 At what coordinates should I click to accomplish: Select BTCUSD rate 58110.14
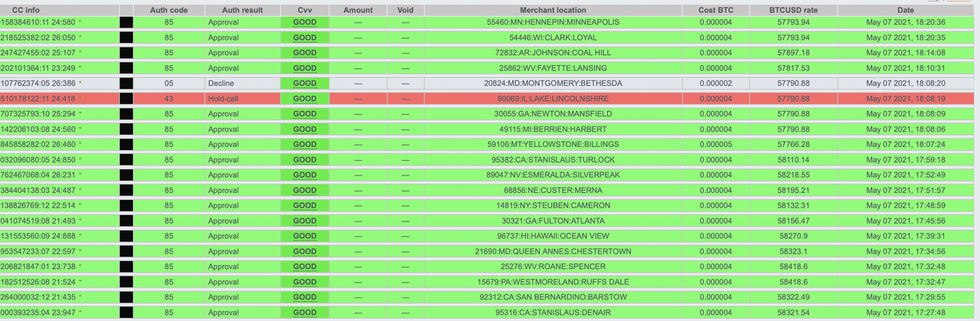point(793,159)
